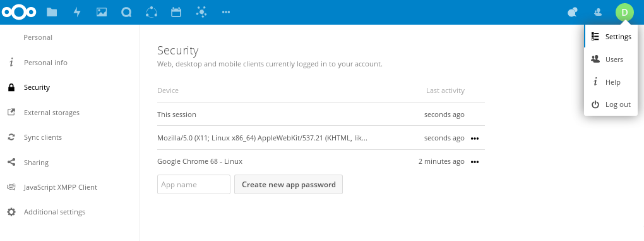Click the green D user avatar

(624, 13)
